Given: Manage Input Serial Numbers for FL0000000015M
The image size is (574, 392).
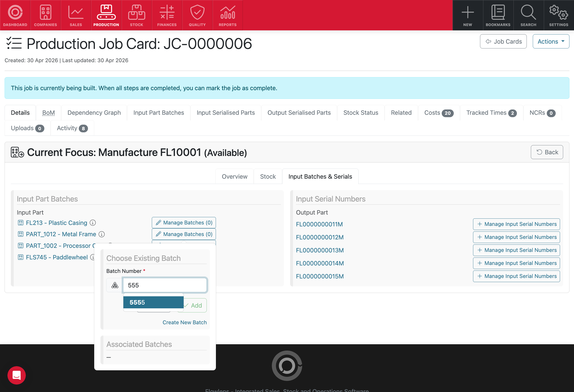Looking at the screenshot, I should coord(516,276).
